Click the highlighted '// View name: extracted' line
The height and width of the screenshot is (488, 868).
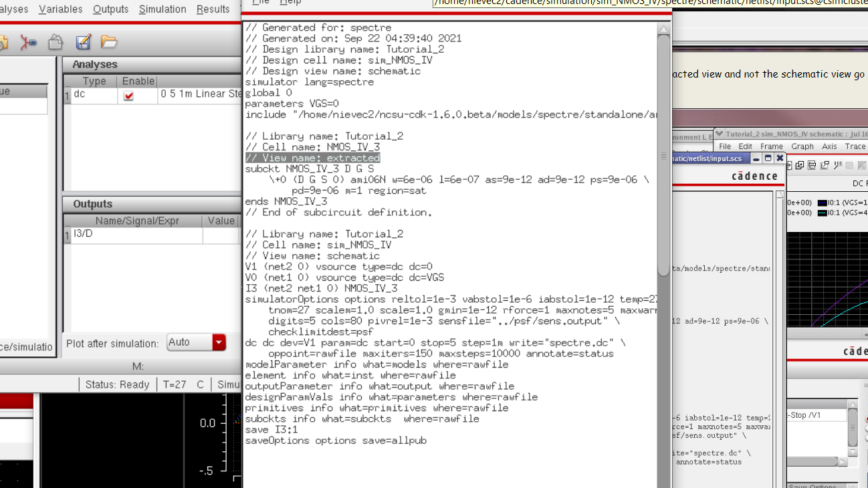pyautogui.click(x=312, y=158)
